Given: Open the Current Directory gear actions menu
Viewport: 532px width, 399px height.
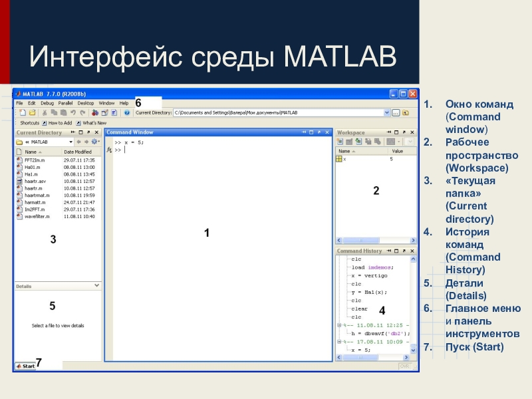Looking at the screenshot, I should (x=95, y=142).
